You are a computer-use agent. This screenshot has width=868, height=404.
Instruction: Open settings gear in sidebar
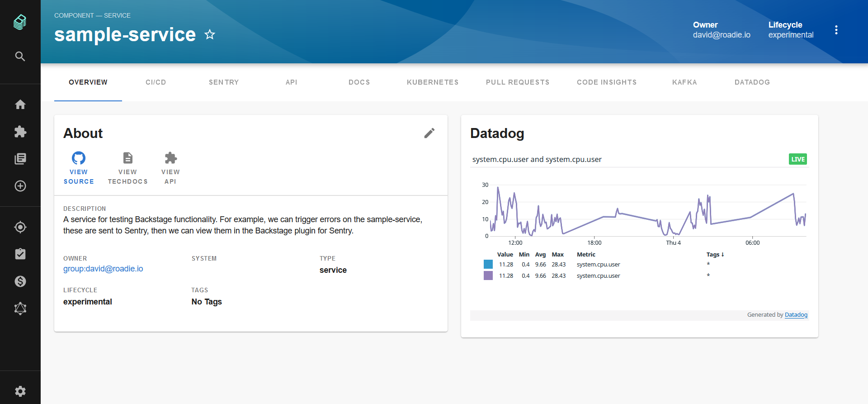[x=20, y=391]
